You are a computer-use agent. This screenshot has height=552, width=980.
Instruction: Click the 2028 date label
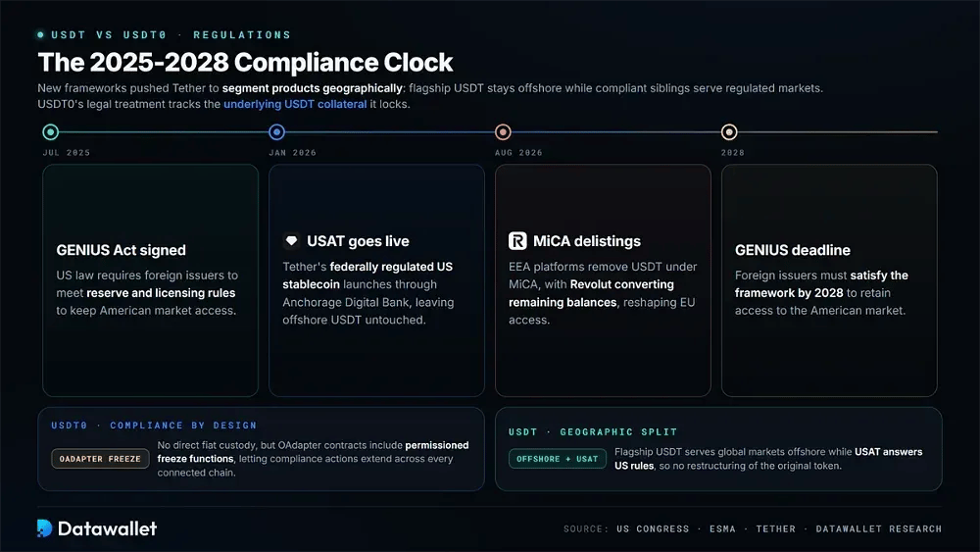732,153
